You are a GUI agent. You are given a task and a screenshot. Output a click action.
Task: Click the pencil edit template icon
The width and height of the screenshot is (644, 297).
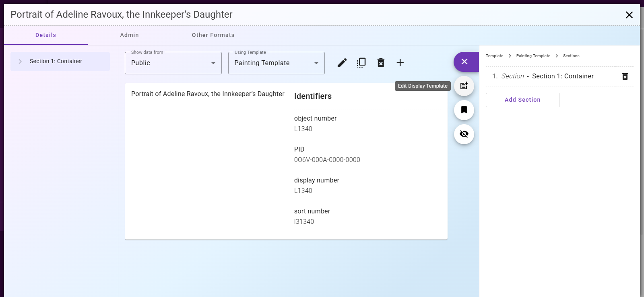342,63
